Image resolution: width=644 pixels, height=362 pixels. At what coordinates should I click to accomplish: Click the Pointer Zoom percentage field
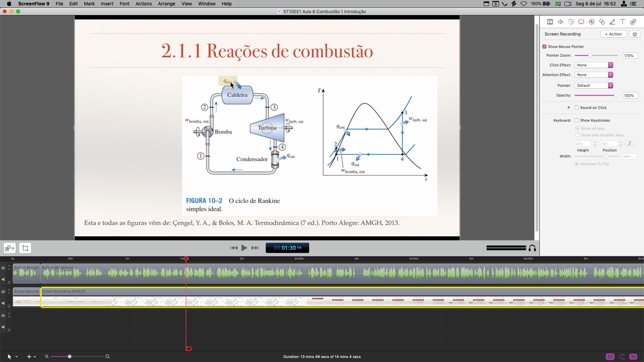pyautogui.click(x=630, y=56)
